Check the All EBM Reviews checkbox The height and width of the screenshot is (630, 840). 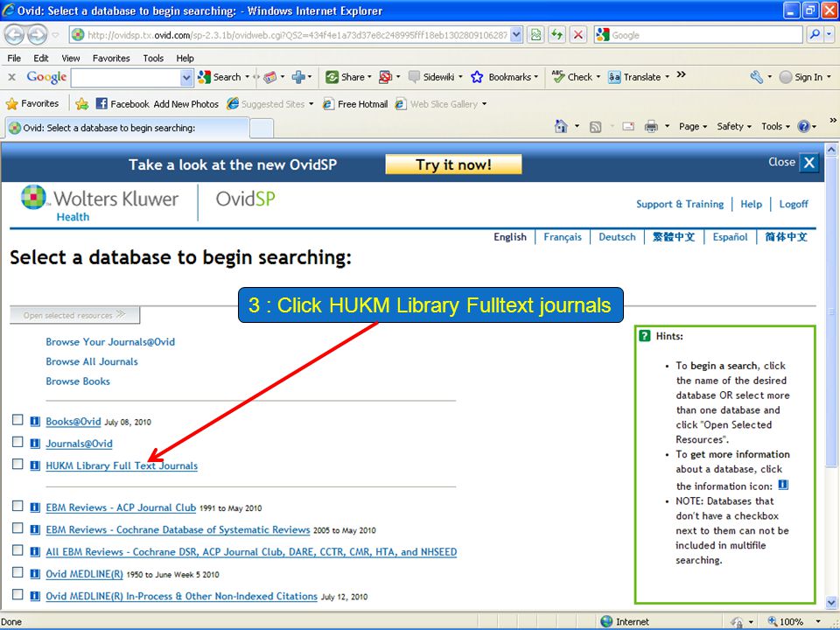17,550
